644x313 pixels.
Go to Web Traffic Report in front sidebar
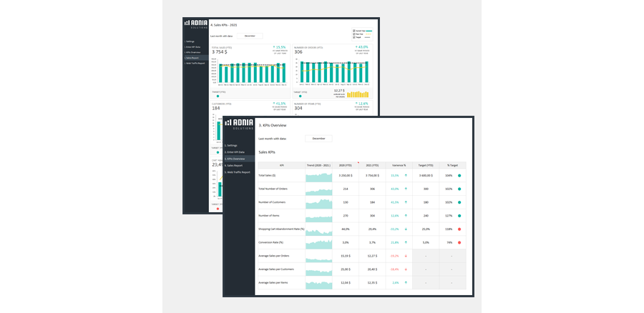[238, 172]
